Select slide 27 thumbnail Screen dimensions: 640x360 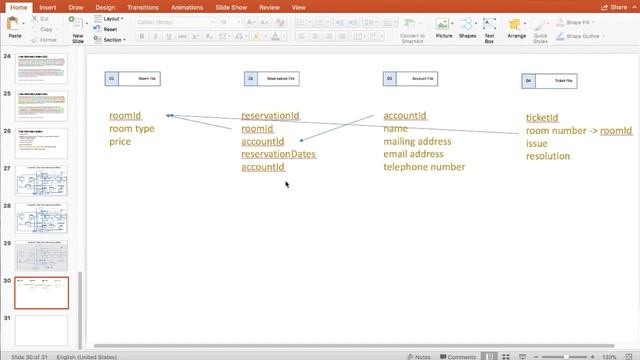click(x=42, y=181)
